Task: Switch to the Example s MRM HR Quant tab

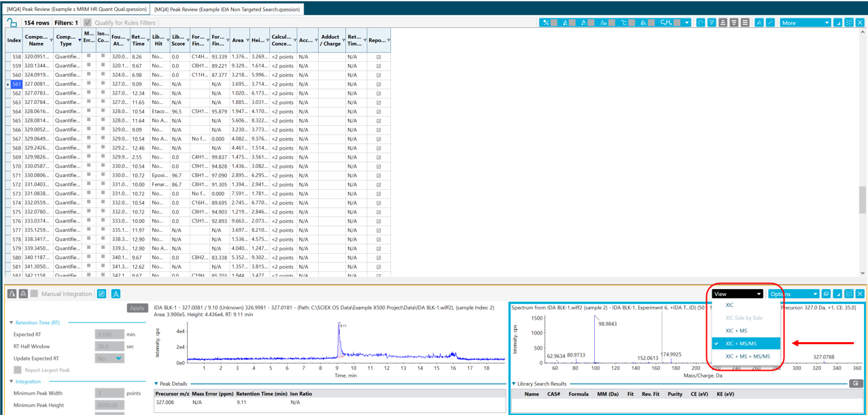Action: click(75, 10)
